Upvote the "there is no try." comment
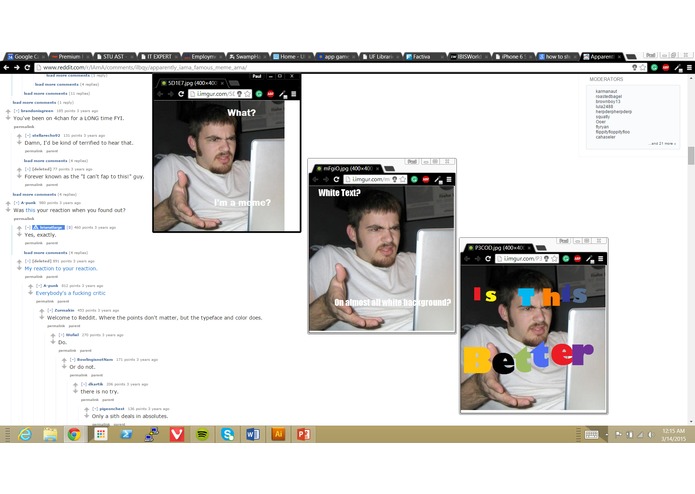Viewport: 695px width, 494px height. (x=75, y=385)
